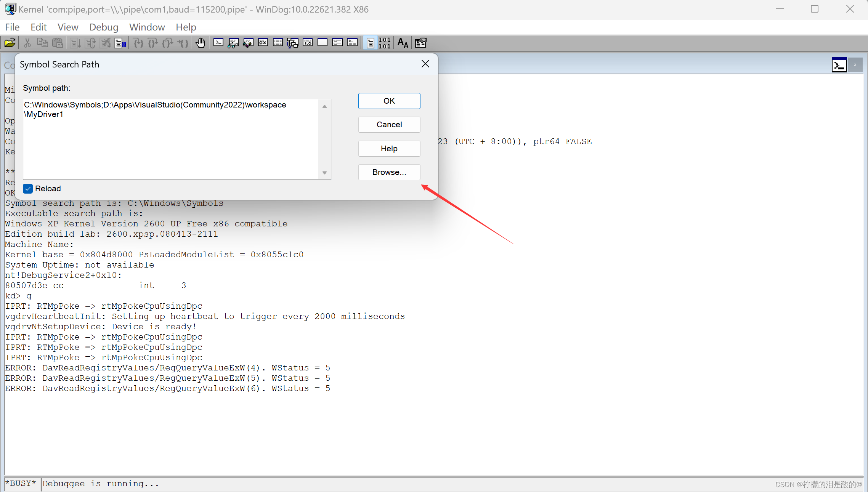This screenshot has height=492, width=868.
Task: Click the Go toolbar icon
Action: point(75,43)
